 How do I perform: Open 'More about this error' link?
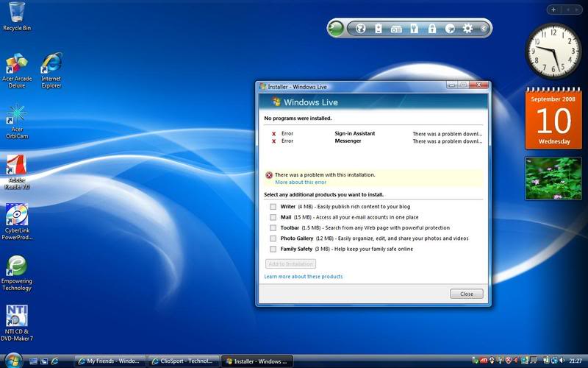(x=301, y=182)
